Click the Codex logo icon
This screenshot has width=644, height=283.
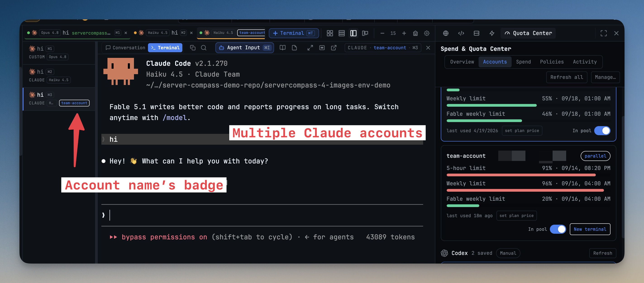444,253
